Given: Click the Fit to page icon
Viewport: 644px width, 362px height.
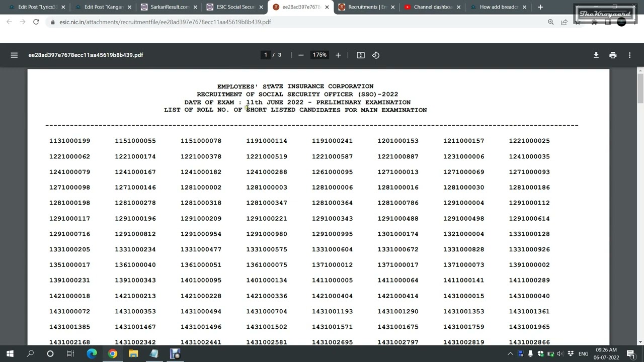Looking at the screenshot, I should tap(361, 55).
